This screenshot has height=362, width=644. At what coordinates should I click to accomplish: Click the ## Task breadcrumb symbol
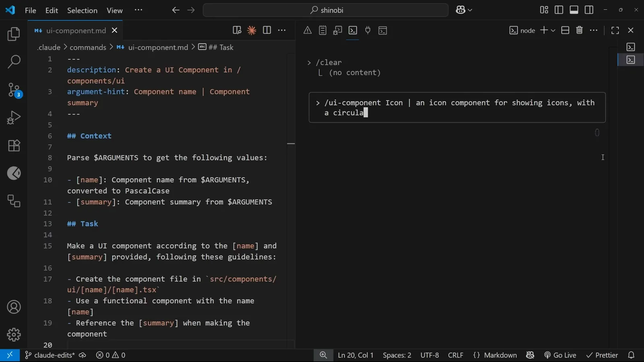216,47
